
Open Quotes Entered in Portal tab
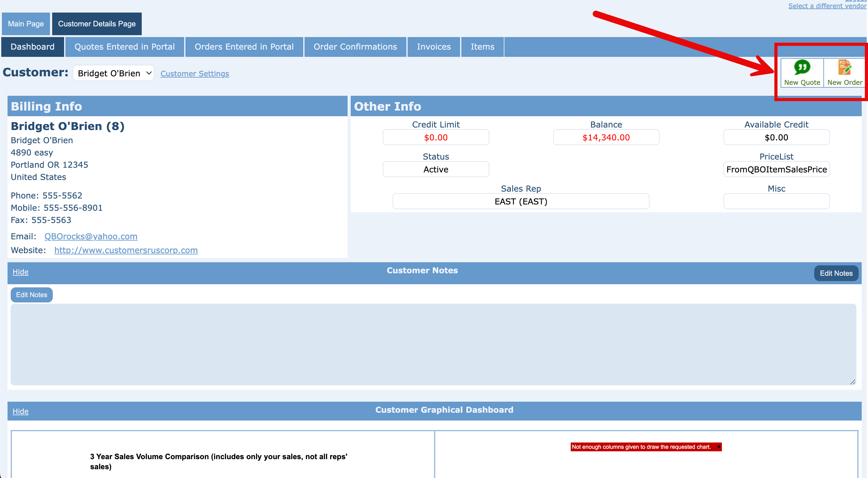124,47
